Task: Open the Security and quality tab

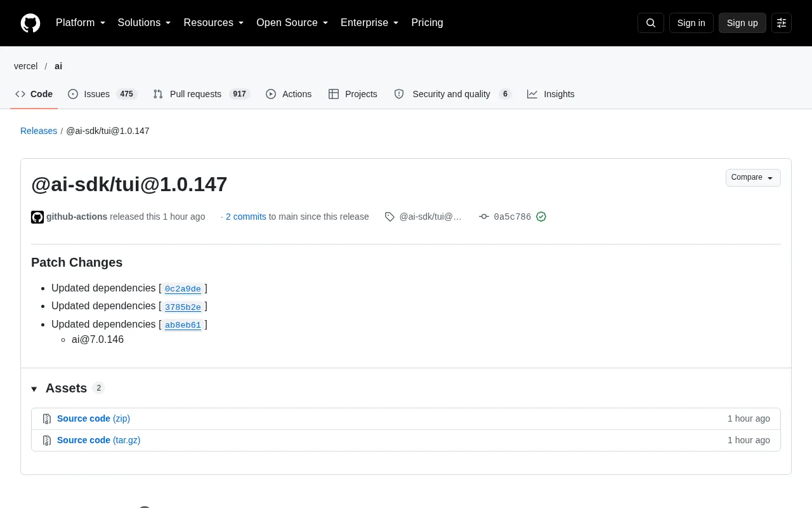Action: (x=452, y=94)
